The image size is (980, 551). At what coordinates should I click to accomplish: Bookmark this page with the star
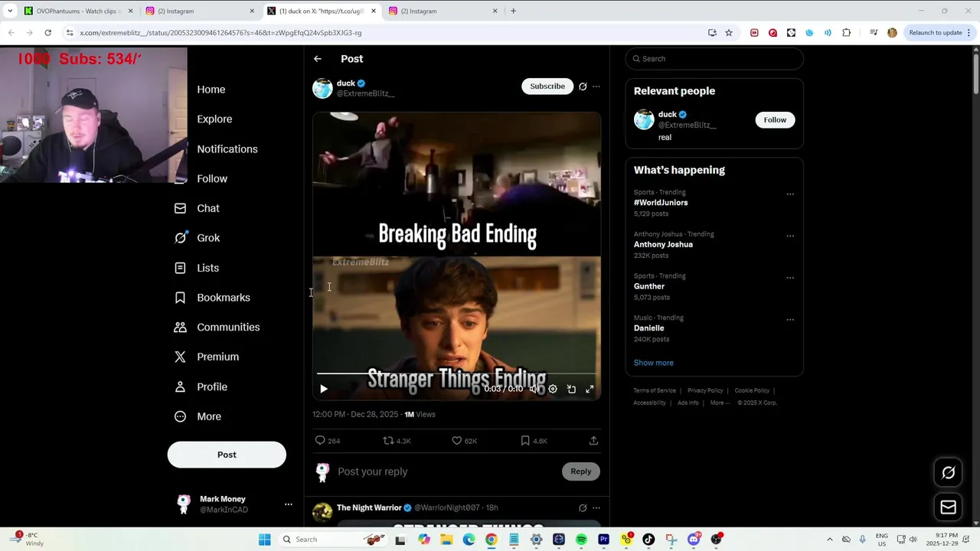(729, 33)
